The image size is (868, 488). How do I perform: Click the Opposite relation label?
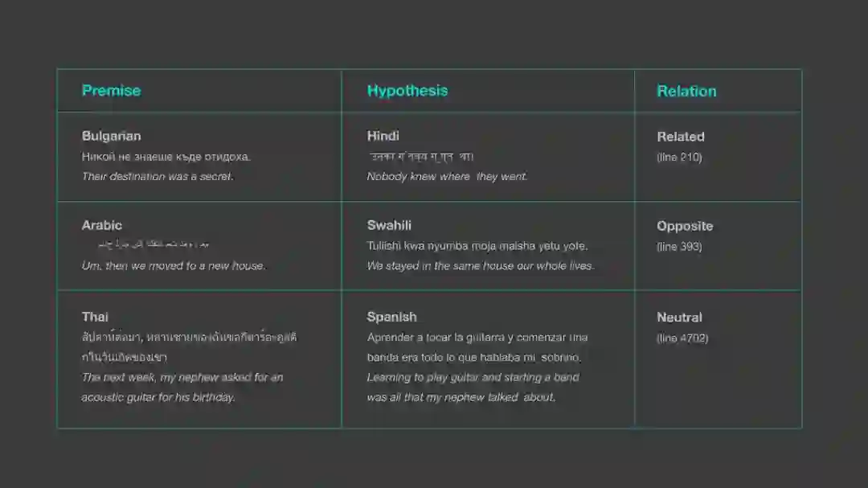click(x=685, y=226)
